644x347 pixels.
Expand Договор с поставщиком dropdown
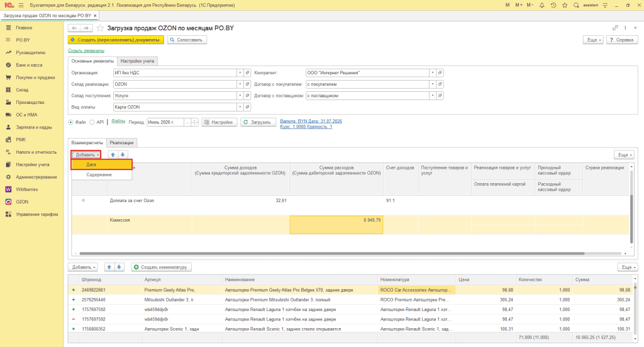[x=433, y=96]
